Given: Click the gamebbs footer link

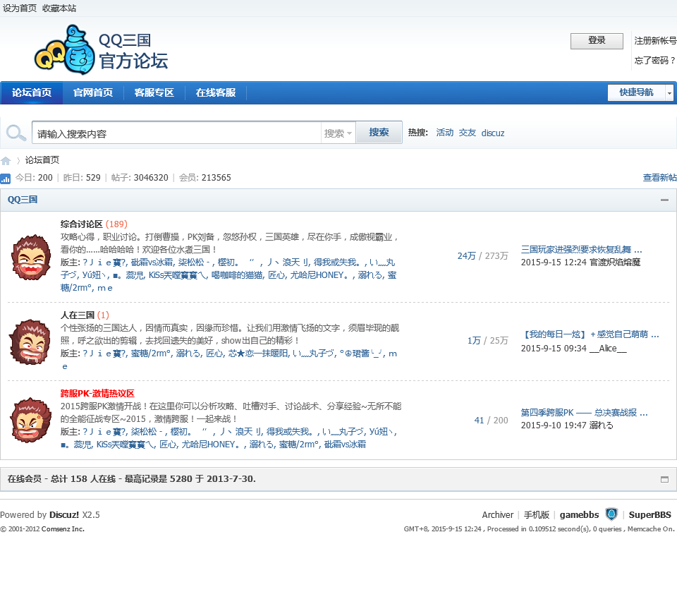Looking at the screenshot, I should tap(579, 514).
